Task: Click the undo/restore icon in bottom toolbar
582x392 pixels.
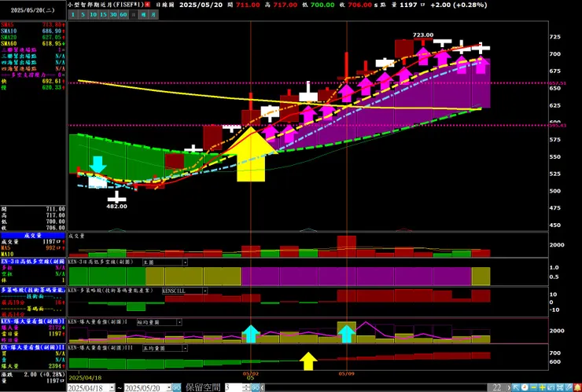Action: pos(551,387)
